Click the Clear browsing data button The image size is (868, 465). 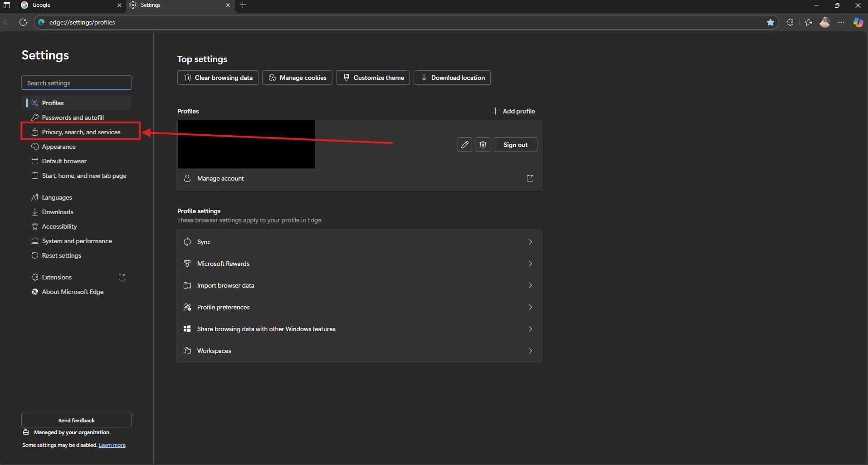(x=218, y=78)
